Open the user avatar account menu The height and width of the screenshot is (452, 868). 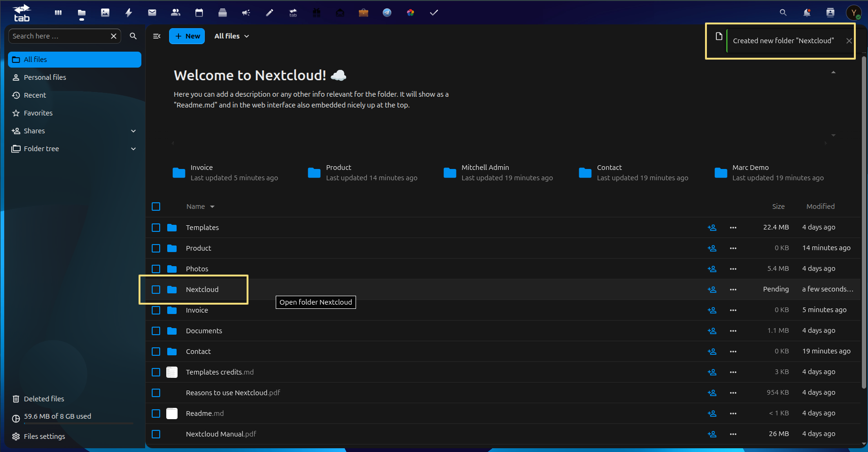(854, 13)
